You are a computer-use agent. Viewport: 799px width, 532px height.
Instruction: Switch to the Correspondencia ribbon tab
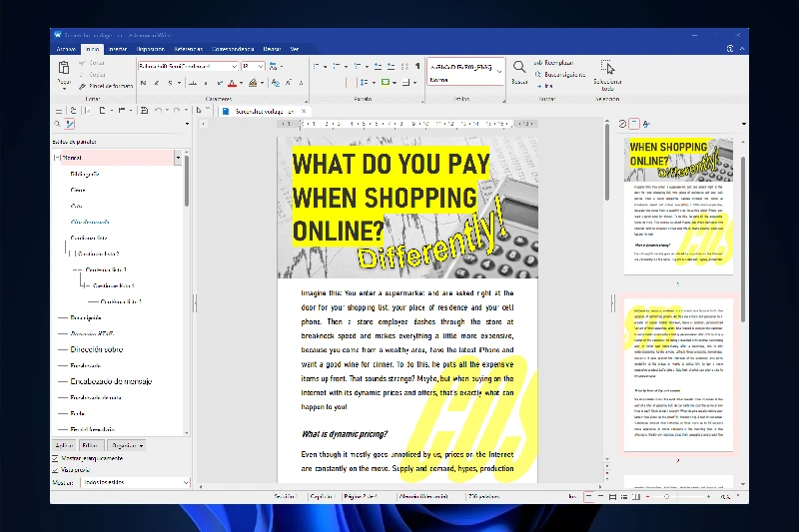point(233,49)
